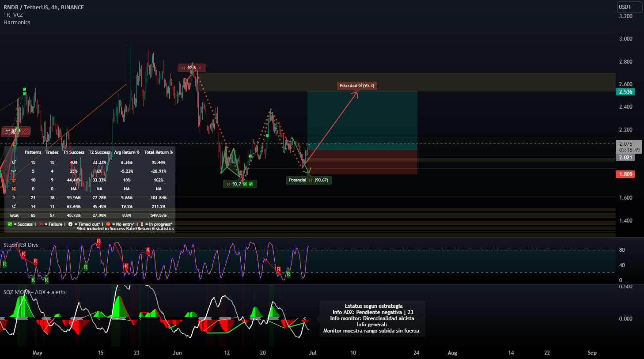The width and height of the screenshot is (644, 359).
Task: Click the 3.000 price axis label
Action: click(x=625, y=39)
